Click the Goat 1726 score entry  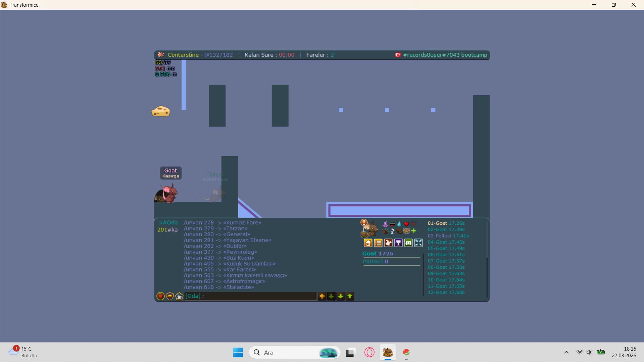coord(378,254)
